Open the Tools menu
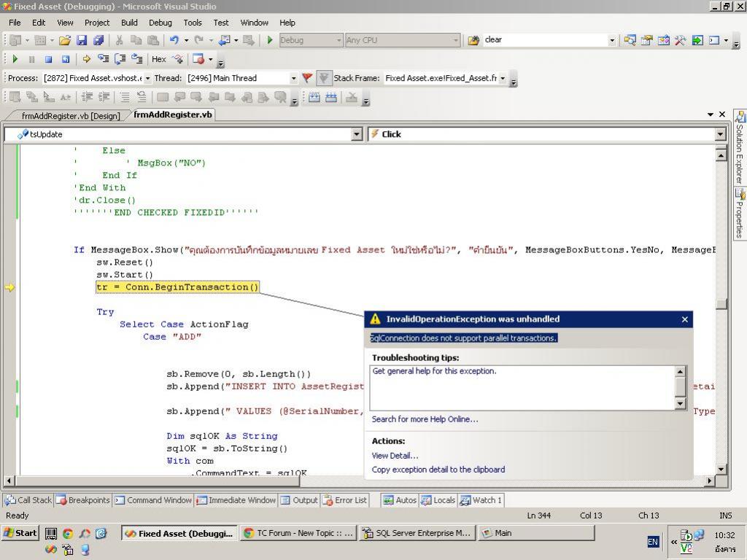747x560 pixels. point(193,23)
